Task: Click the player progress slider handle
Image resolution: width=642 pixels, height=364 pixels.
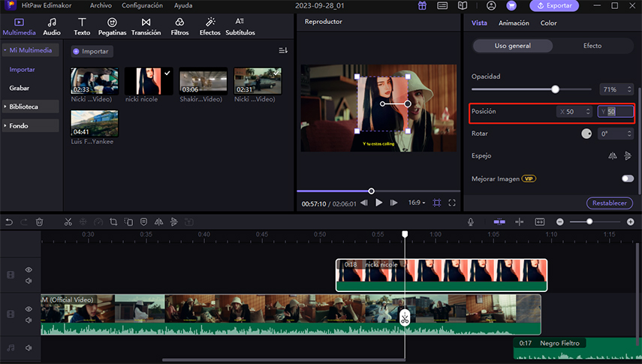Action: (371, 191)
